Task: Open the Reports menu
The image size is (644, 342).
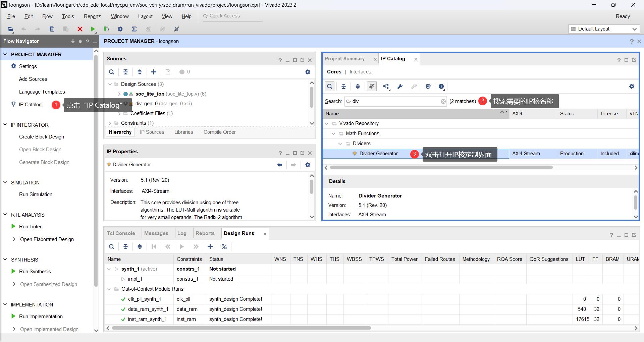Action: click(x=92, y=16)
